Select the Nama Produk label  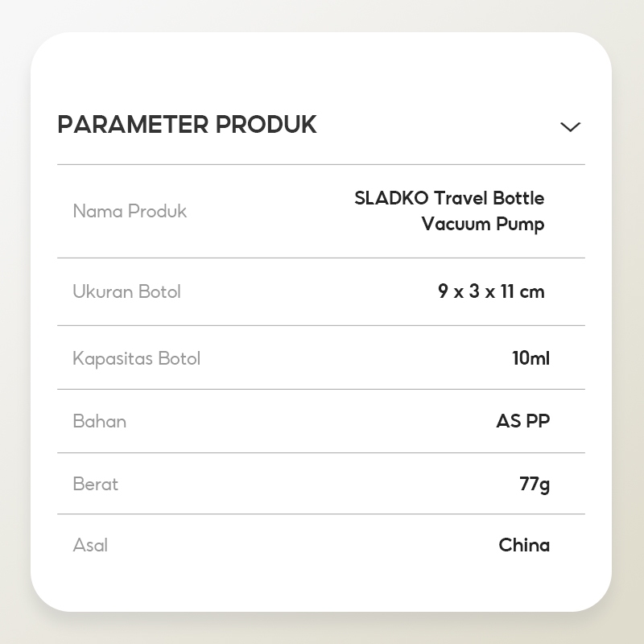(x=130, y=211)
